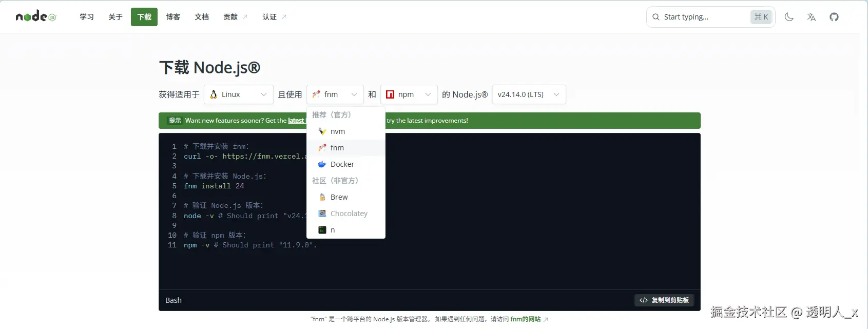Click the ⌘K shortcut badge
Screen dimensions: 868x329
(x=761, y=17)
